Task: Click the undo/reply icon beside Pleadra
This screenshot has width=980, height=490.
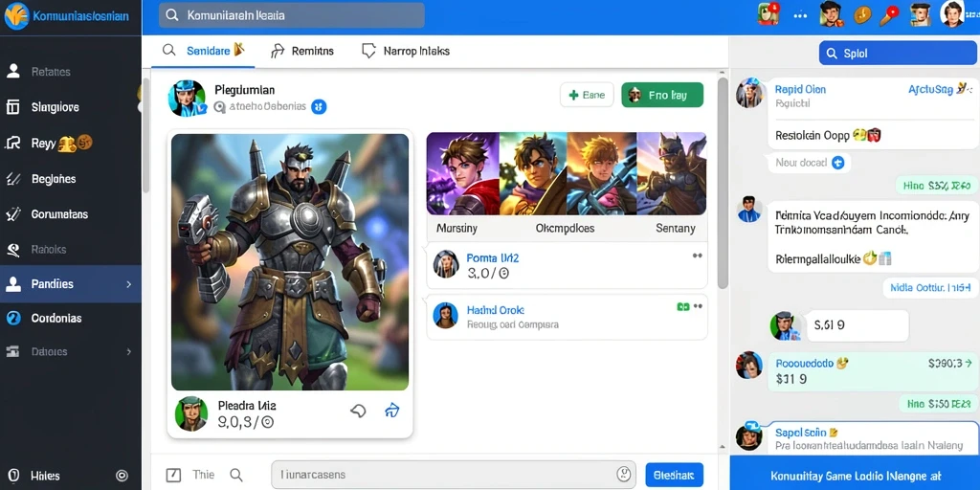Action: pyautogui.click(x=358, y=411)
